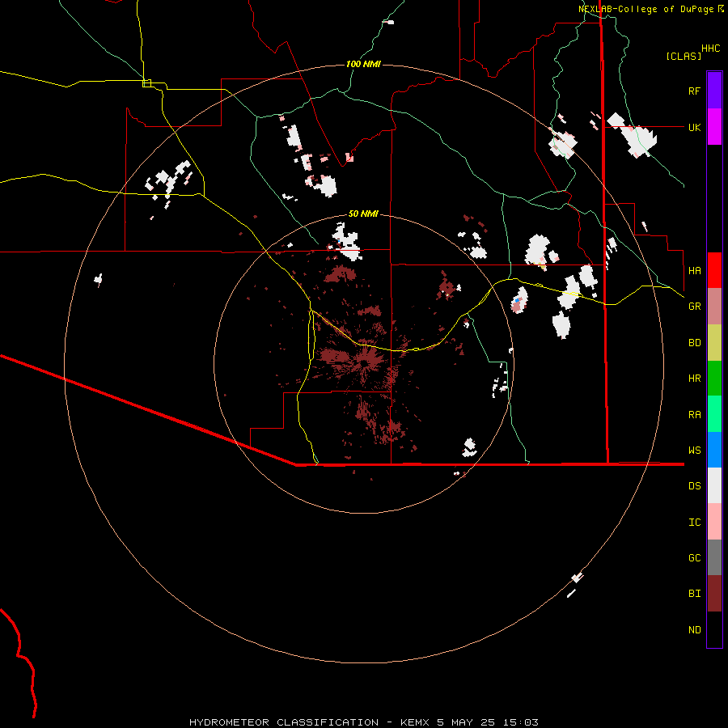Click the RA legend label
The width and height of the screenshot is (728, 728).
click(x=694, y=415)
